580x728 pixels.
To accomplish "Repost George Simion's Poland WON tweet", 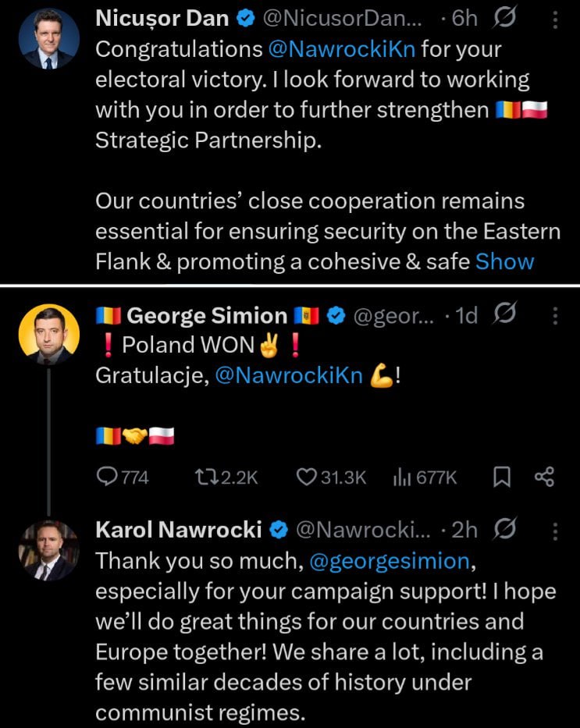I will [x=204, y=477].
